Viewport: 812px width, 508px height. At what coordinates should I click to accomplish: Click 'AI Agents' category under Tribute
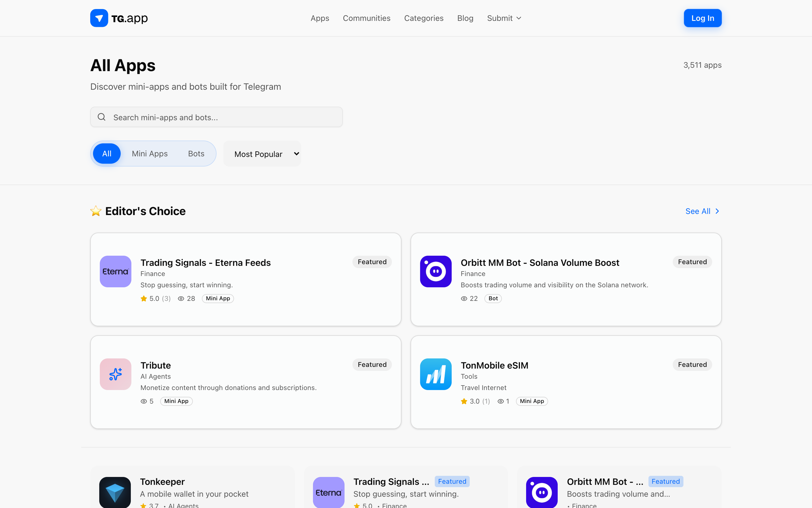(156, 376)
